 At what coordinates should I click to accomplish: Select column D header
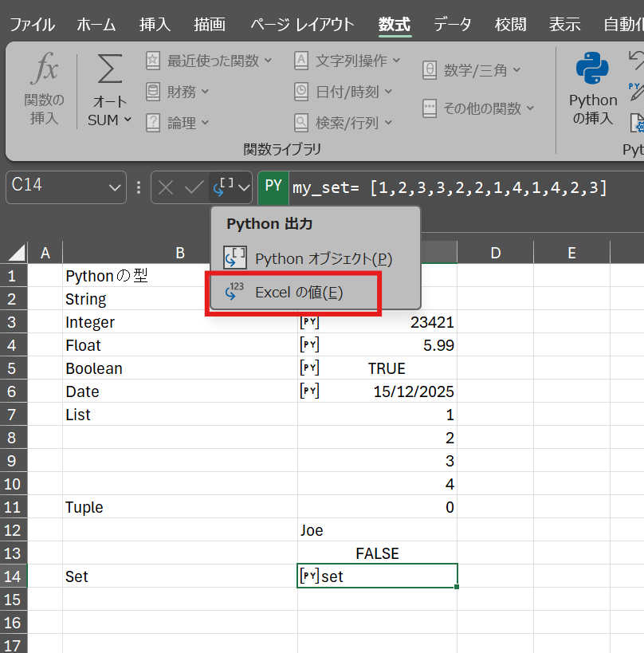click(x=496, y=253)
